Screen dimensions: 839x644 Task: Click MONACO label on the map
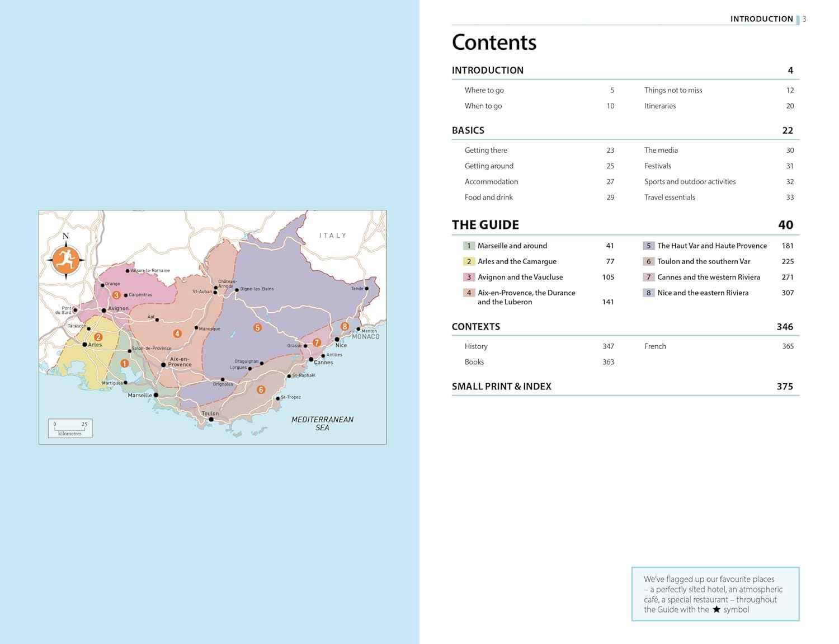pyautogui.click(x=366, y=337)
